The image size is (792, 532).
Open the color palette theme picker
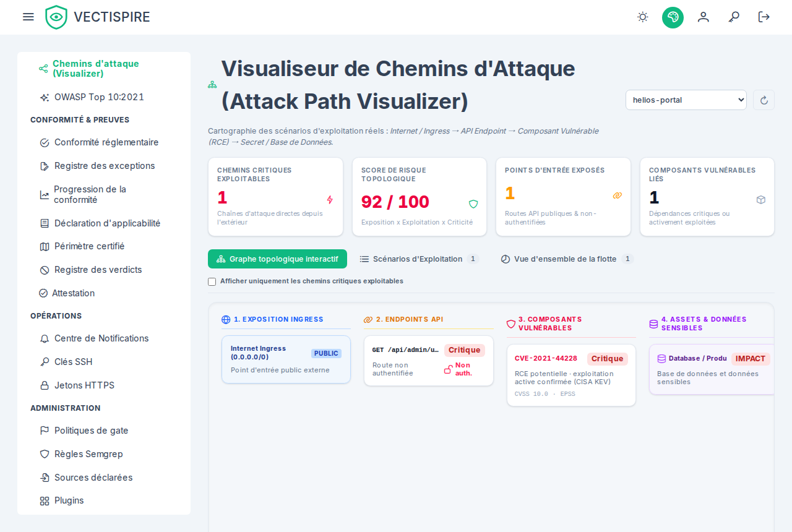673,17
